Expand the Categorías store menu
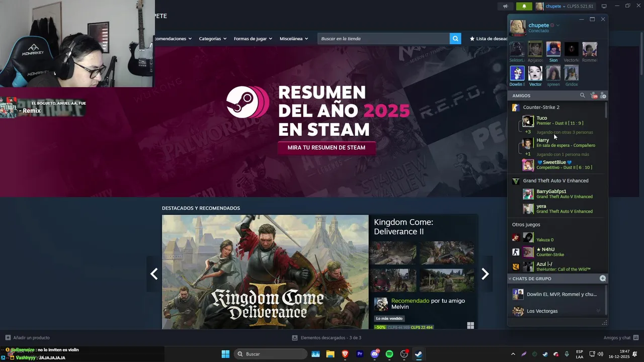Viewport: 644px width, 362px height. tap(212, 39)
